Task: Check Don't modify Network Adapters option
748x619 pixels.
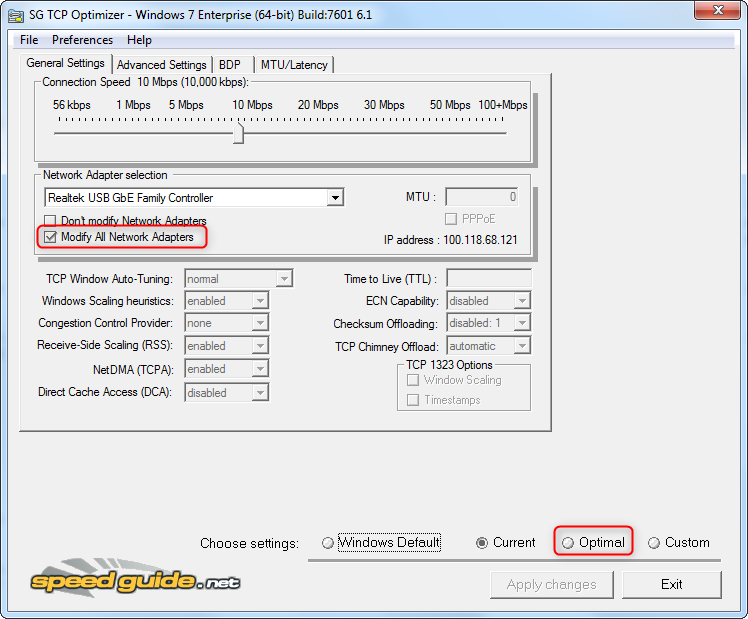Action: [x=51, y=221]
